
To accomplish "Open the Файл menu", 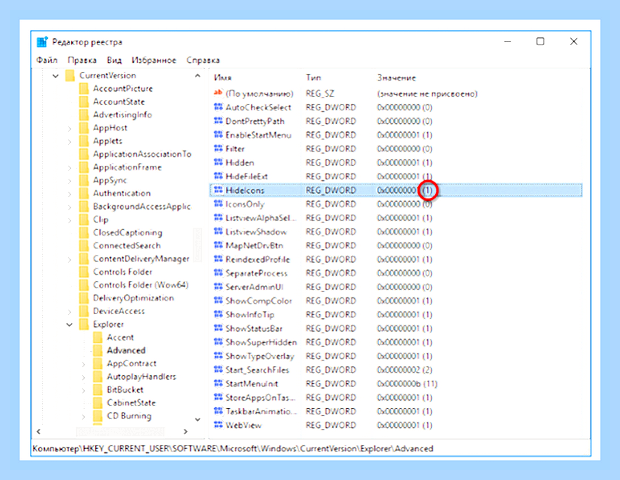I will tap(47, 60).
